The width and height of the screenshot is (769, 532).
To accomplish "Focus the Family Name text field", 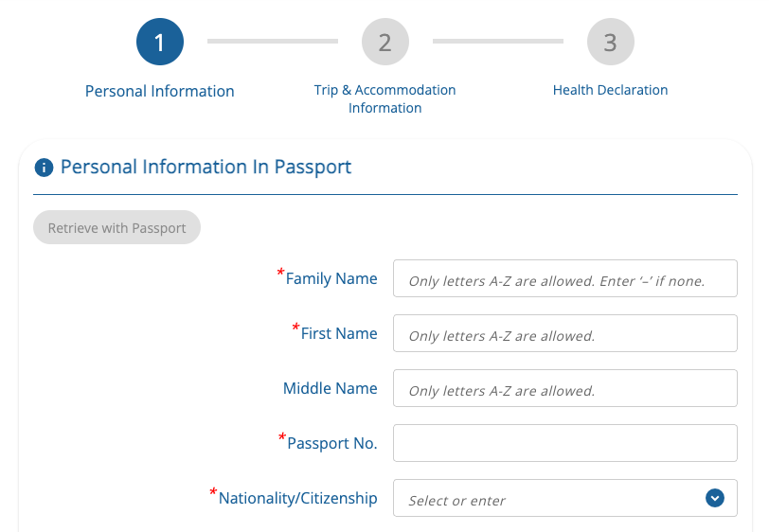I will click(x=564, y=279).
